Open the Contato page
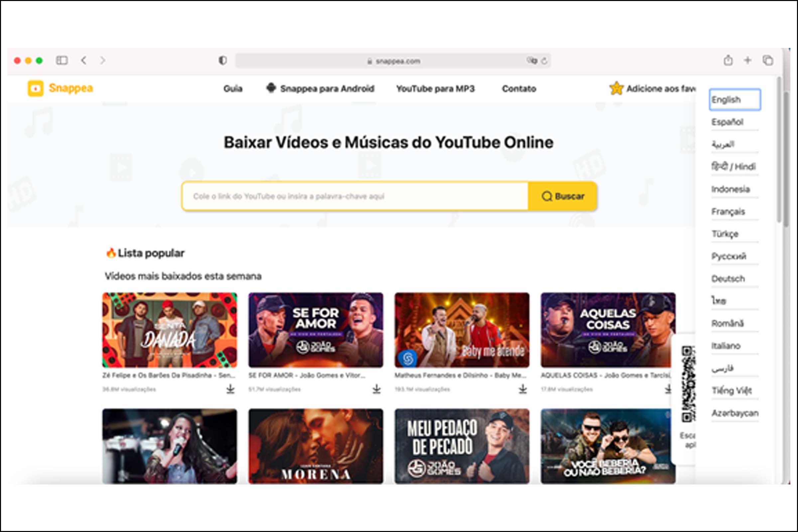This screenshot has width=798, height=532. coord(519,88)
